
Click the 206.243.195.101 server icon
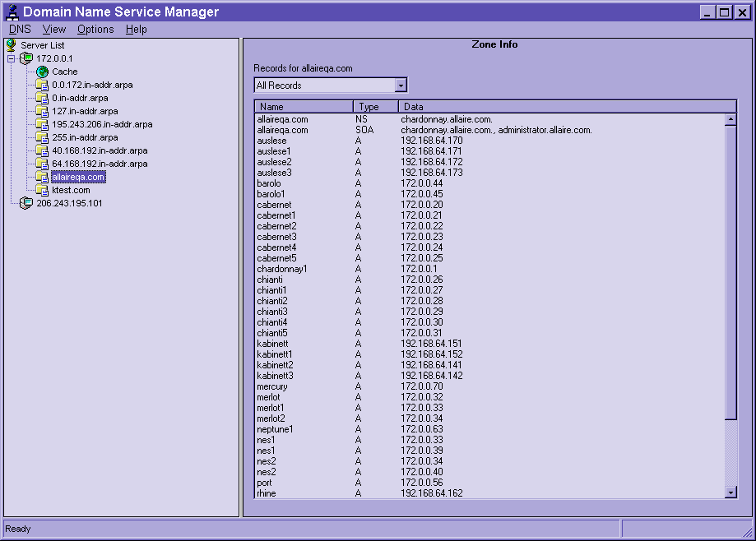pos(26,203)
